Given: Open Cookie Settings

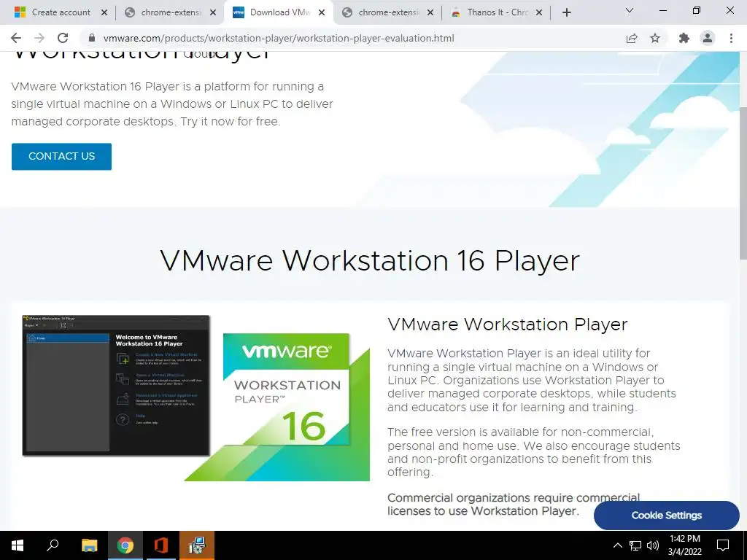Looking at the screenshot, I should tap(667, 516).
